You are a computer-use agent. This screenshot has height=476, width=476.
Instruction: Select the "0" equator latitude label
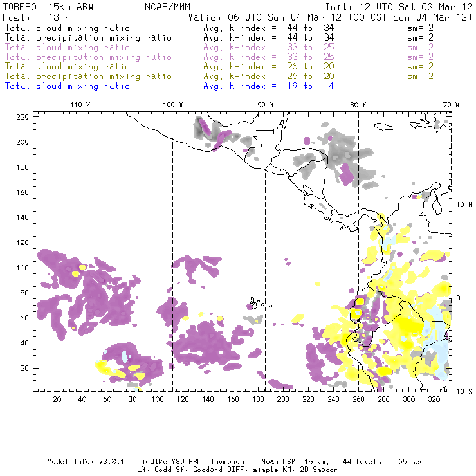coord(459,298)
